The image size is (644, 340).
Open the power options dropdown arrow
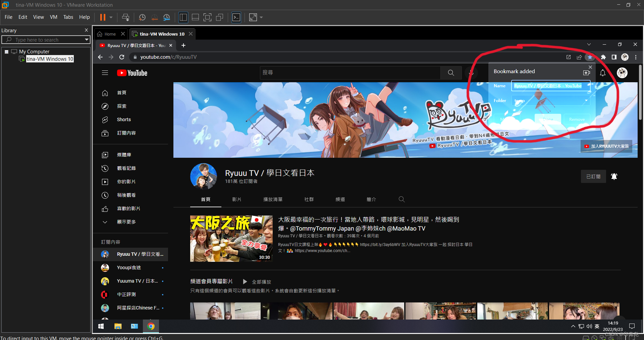click(x=111, y=17)
